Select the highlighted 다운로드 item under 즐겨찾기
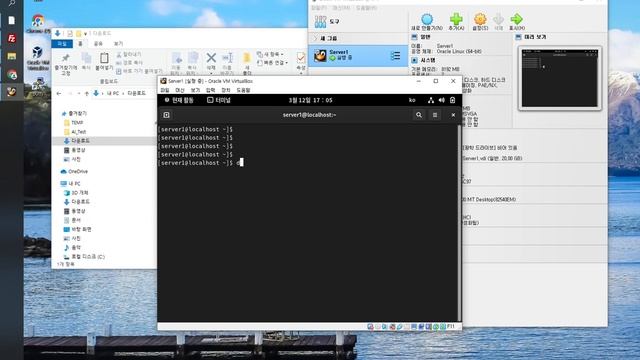Viewport: 640px width, 360px height. tap(80, 141)
